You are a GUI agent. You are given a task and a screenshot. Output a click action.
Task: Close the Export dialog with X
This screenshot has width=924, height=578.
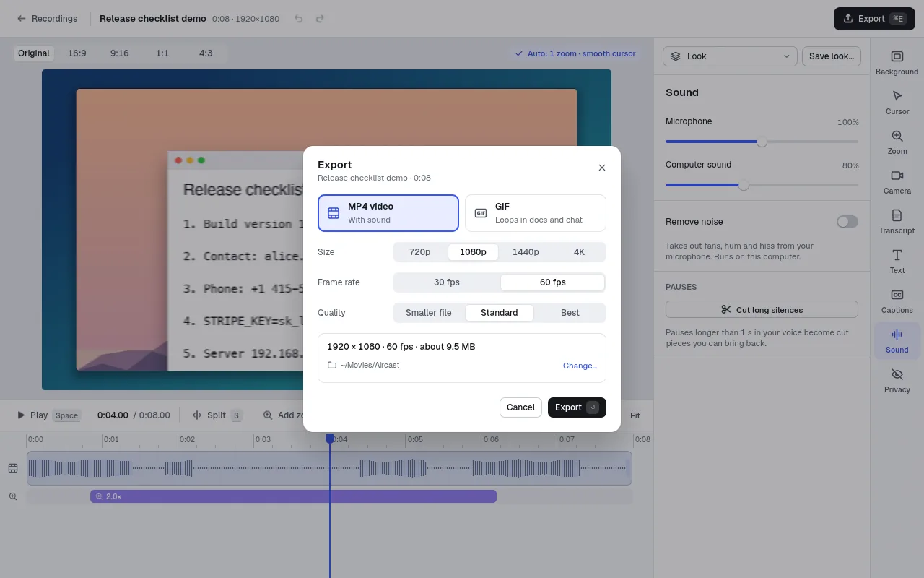(602, 168)
